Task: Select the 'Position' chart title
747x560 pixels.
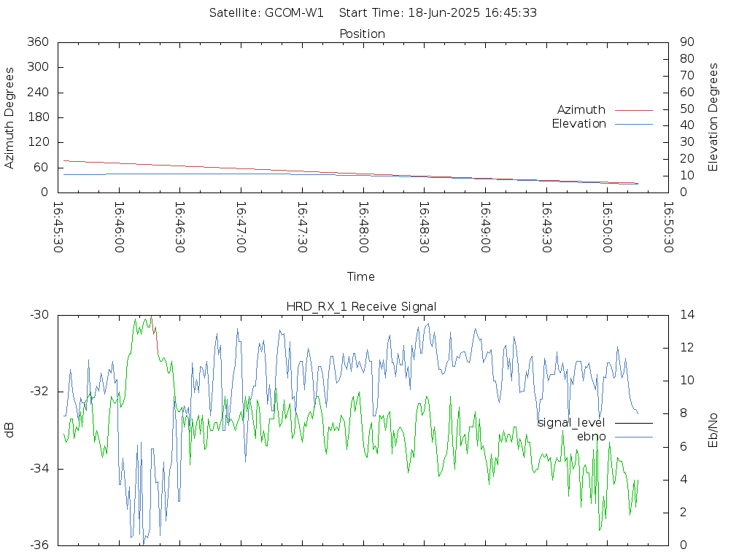Action: pyautogui.click(x=362, y=34)
